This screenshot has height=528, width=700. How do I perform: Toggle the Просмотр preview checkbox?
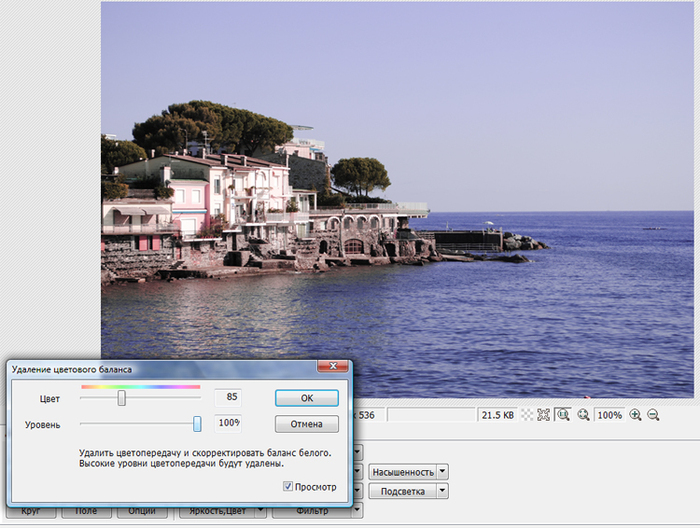(288, 486)
